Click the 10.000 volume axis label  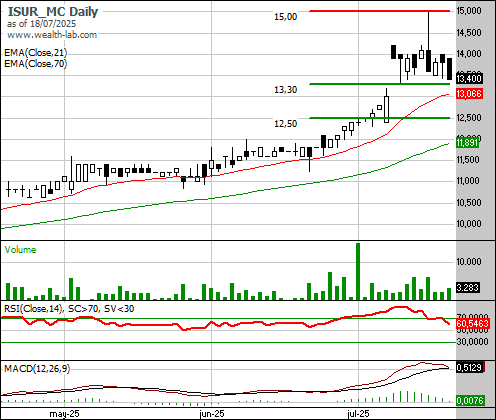469,262
